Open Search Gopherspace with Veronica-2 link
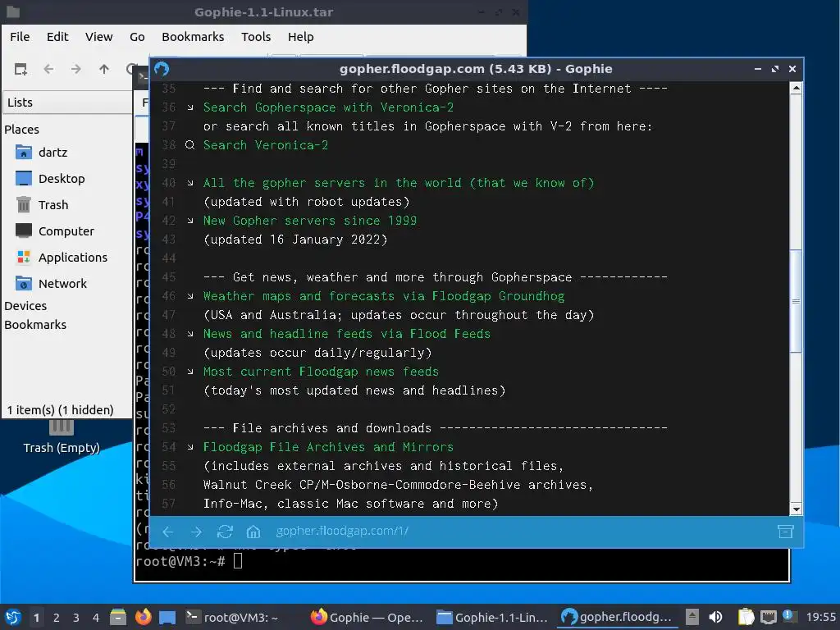 (328, 107)
